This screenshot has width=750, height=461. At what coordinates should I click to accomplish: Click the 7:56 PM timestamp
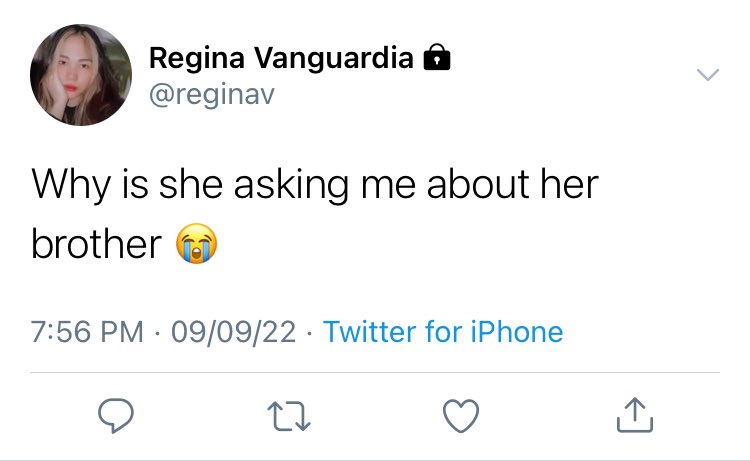(x=87, y=332)
